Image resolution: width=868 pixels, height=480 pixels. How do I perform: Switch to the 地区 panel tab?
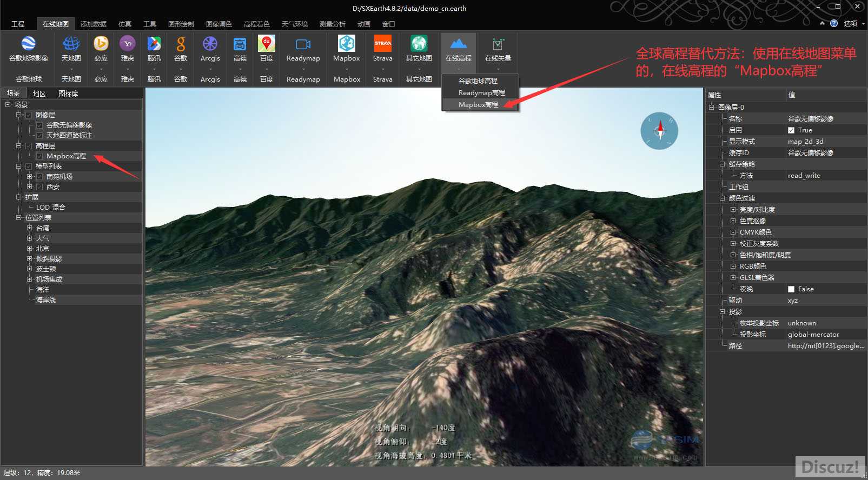coord(39,94)
